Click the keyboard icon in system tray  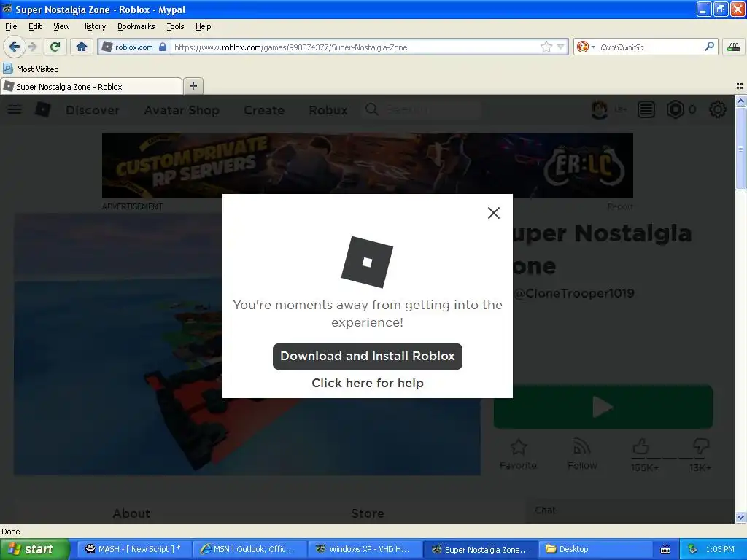click(665, 550)
